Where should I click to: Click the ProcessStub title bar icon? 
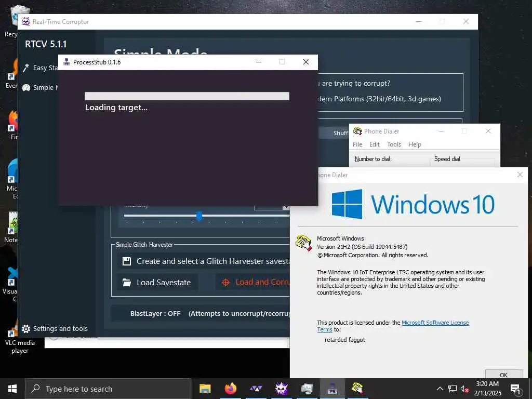pyautogui.click(x=66, y=62)
